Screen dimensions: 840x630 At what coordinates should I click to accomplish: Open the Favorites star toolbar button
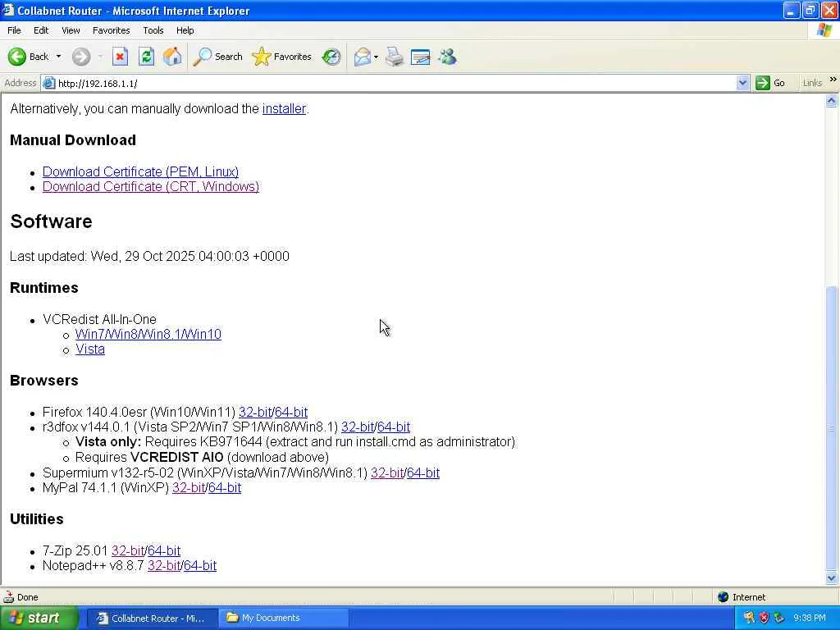tap(281, 57)
